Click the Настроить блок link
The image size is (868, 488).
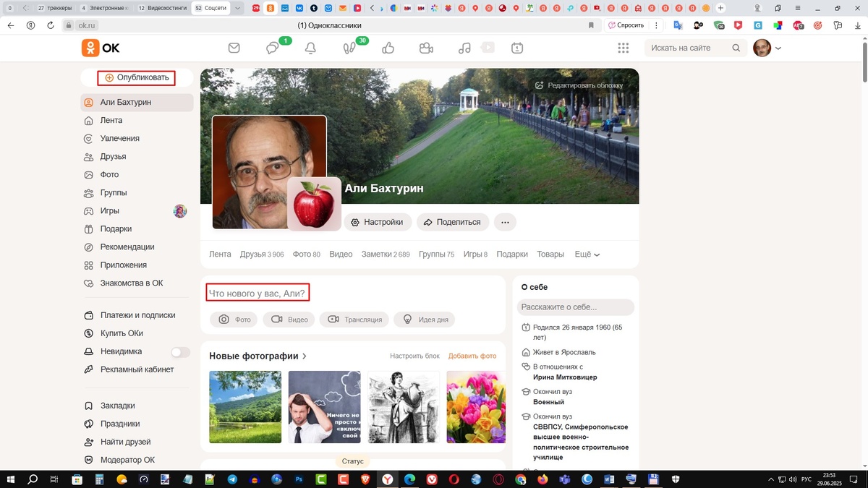coord(414,356)
